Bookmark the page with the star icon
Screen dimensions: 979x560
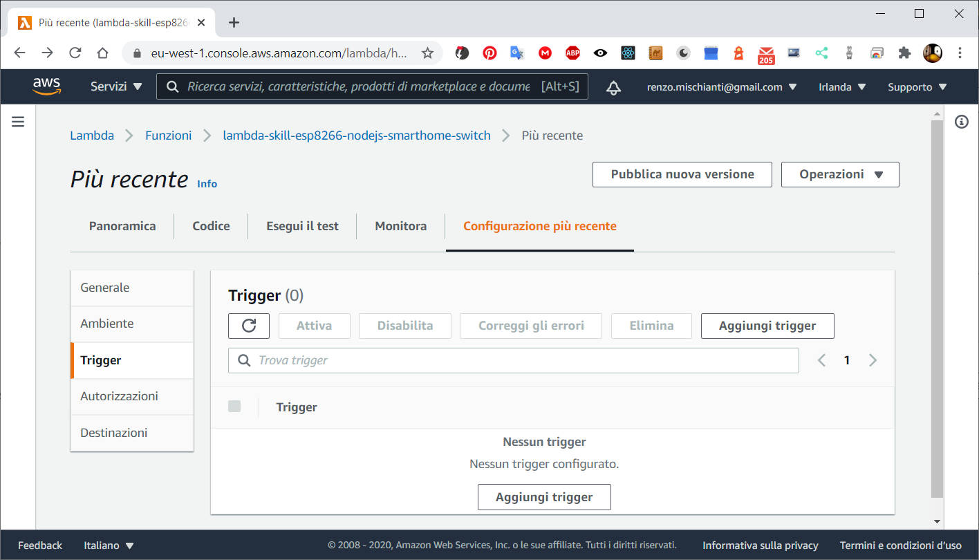(x=428, y=53)
